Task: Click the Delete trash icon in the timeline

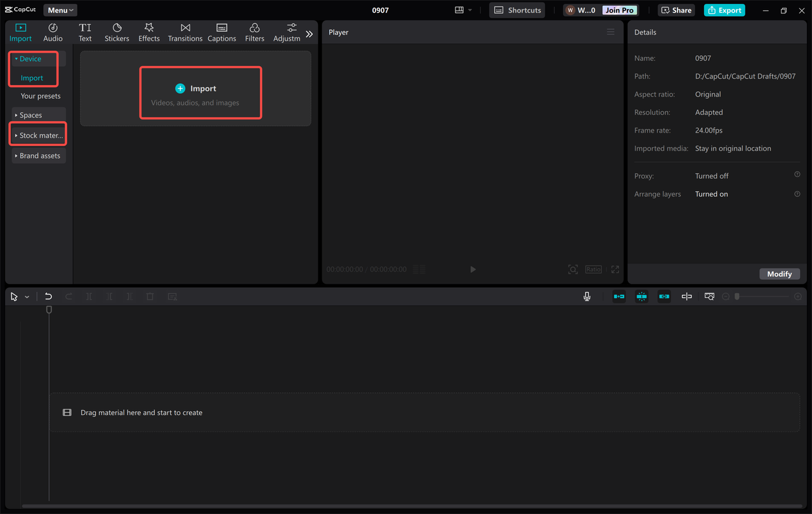Action: pos(150,296)
